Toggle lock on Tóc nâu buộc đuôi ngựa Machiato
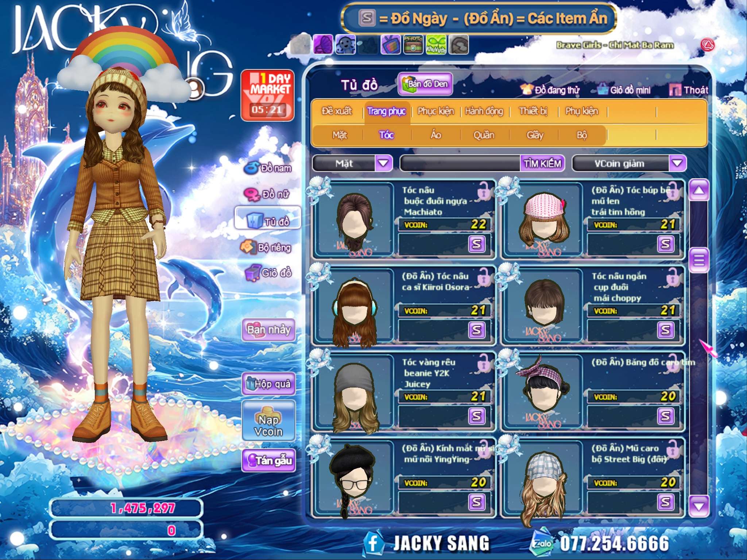Viewport: 747px width, 560px height. coord(484,191)
